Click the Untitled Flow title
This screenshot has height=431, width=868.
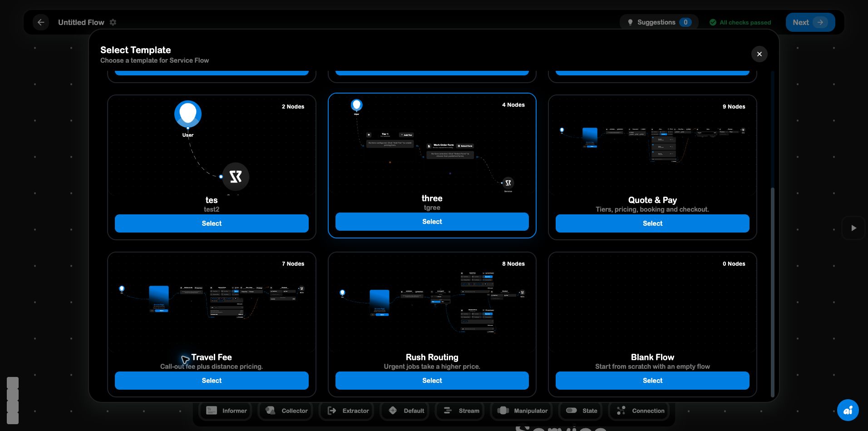(x=81, y=22)
